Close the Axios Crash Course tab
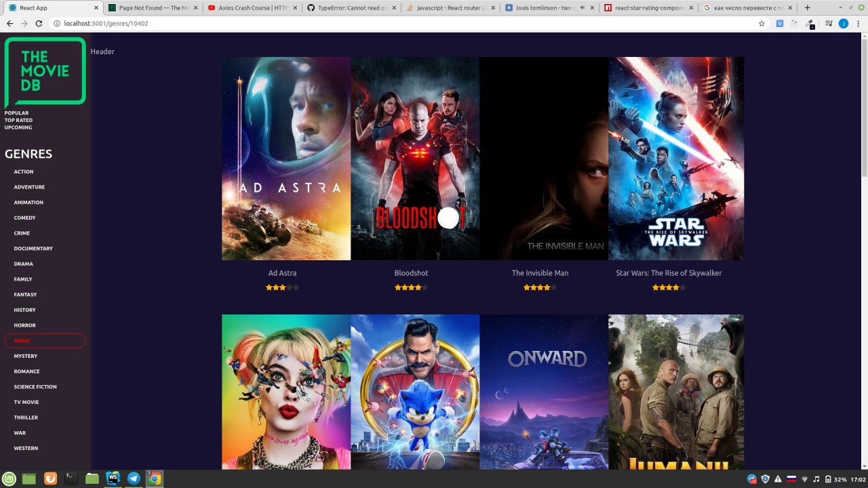Viewport: 868px width, 488px height. 295,8
